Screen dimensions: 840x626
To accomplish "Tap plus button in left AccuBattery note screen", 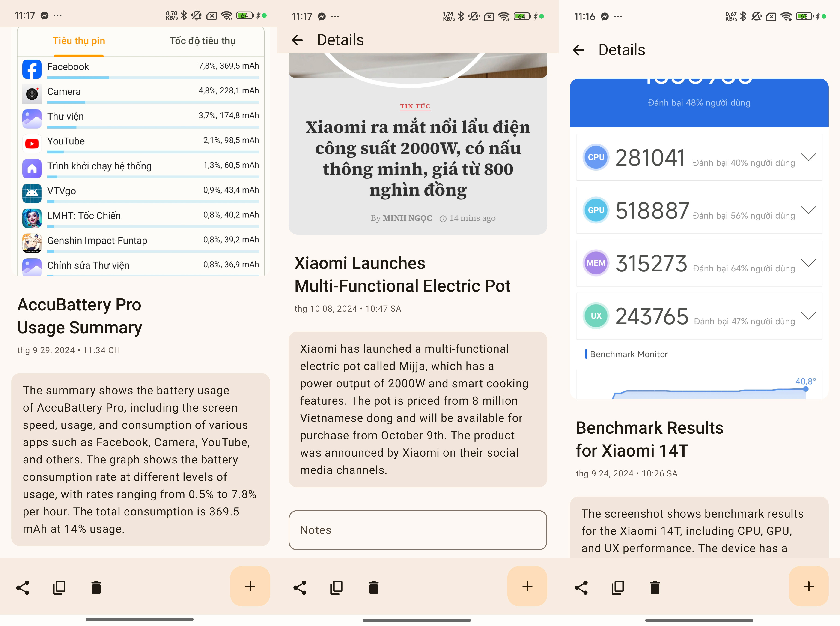I will coord(250,586).
